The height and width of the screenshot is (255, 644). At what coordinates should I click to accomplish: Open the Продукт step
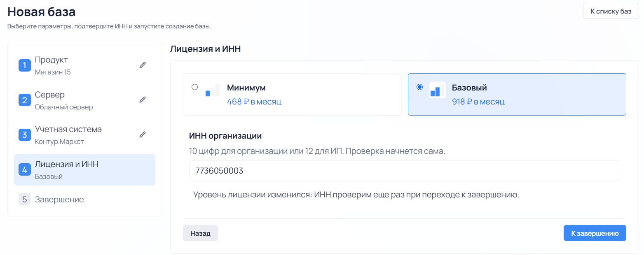(84, 65)
